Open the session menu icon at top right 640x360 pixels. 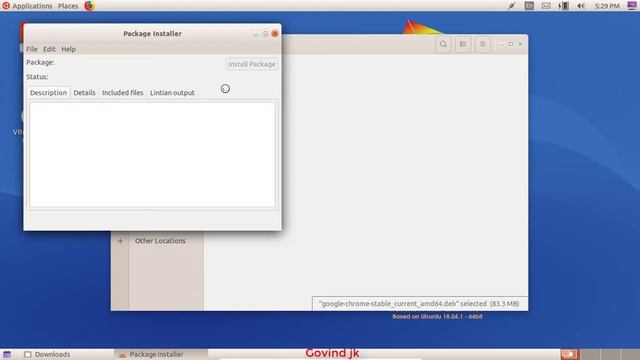(x=631, y=6)
